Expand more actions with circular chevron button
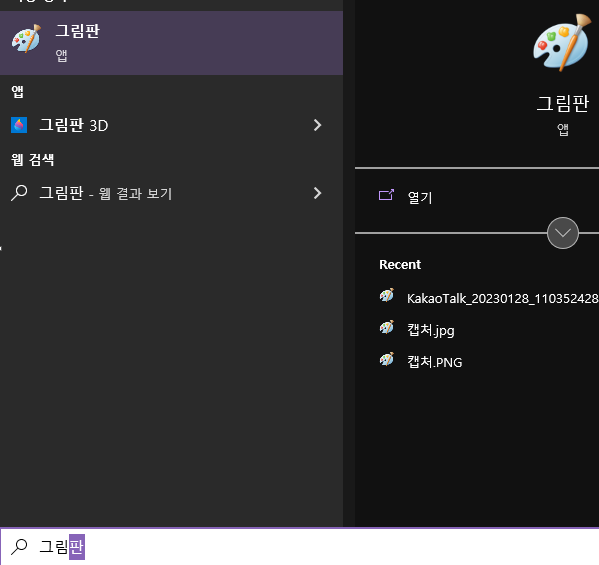 [563, 233]
